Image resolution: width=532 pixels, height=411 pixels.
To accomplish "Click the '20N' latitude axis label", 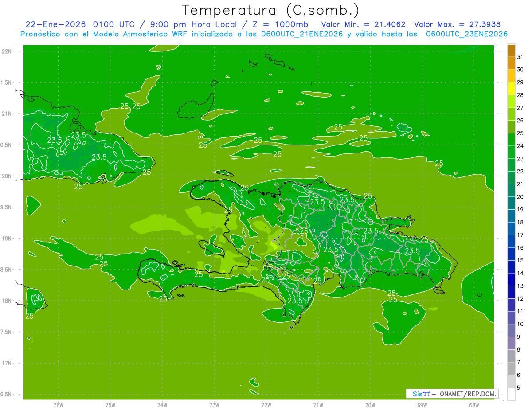I will click(7, 176).
